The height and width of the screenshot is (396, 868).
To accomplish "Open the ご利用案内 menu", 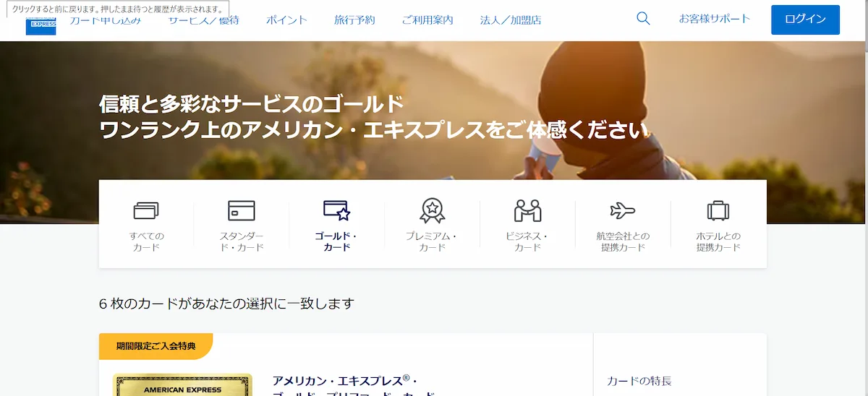I will (x=427, y=20).
